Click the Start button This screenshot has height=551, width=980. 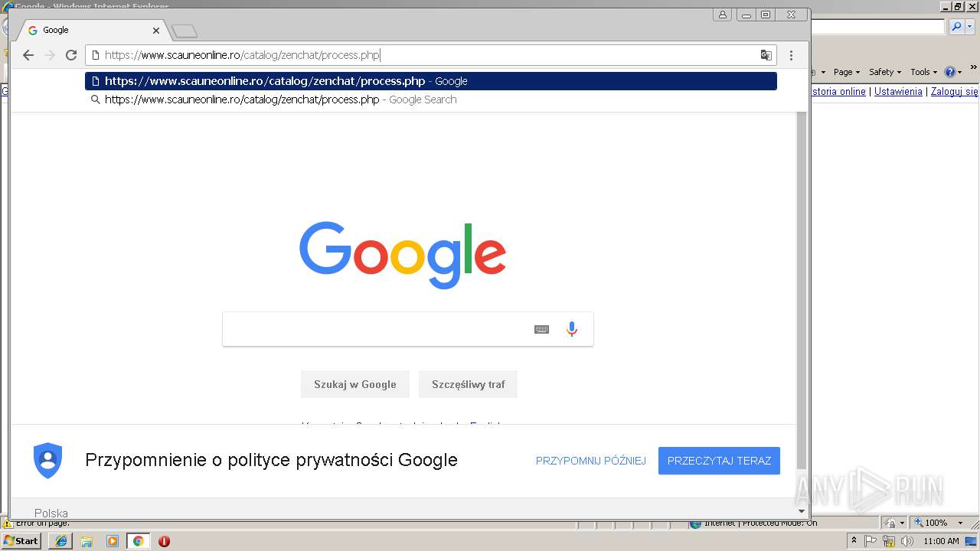21,540
